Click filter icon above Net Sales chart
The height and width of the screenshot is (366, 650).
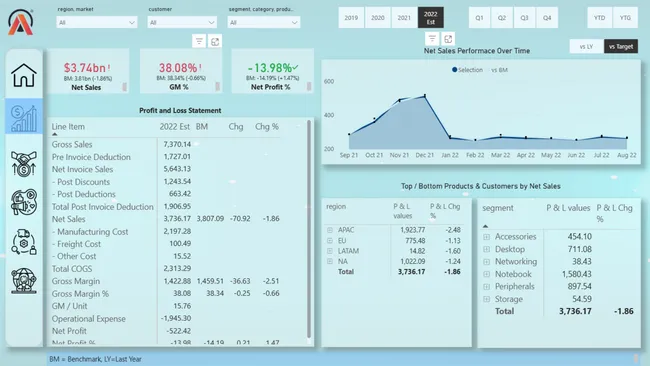pos(432,39)
